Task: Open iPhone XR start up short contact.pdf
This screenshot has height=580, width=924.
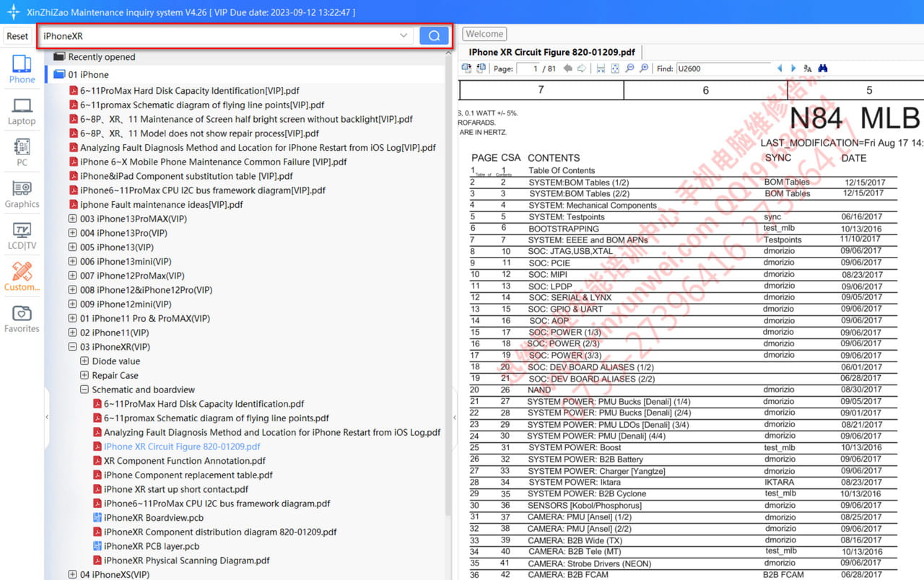Action: pyautogui.click(x=176, y=489)
